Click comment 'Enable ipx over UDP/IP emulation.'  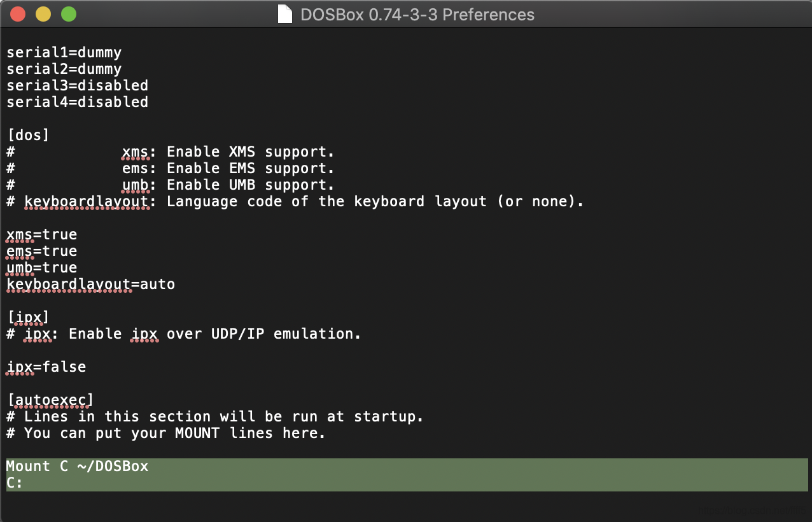[x=214, y=334]
